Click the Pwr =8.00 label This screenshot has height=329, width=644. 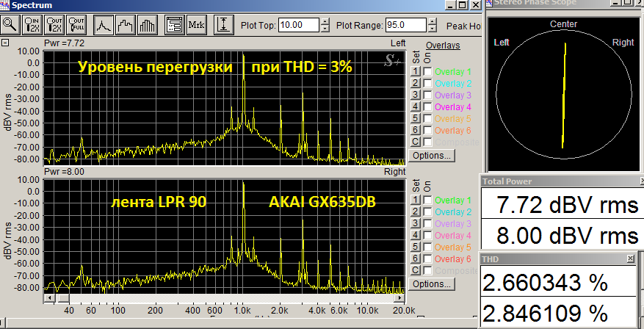point(64,172)
